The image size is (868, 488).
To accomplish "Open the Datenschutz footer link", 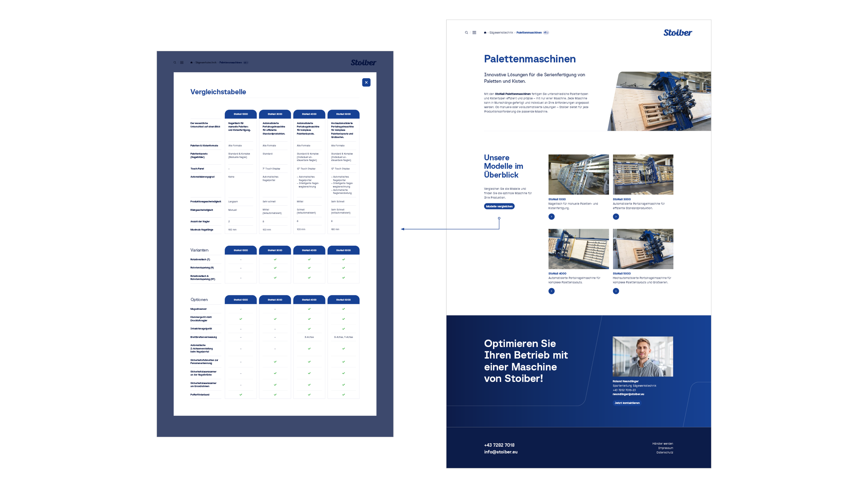I will click(665, 452).
